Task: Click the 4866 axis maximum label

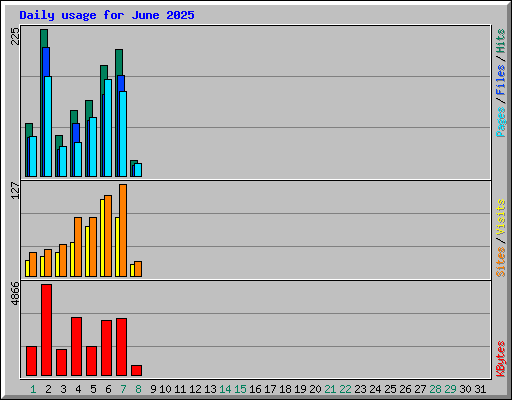Action: (x=15, y=293)
